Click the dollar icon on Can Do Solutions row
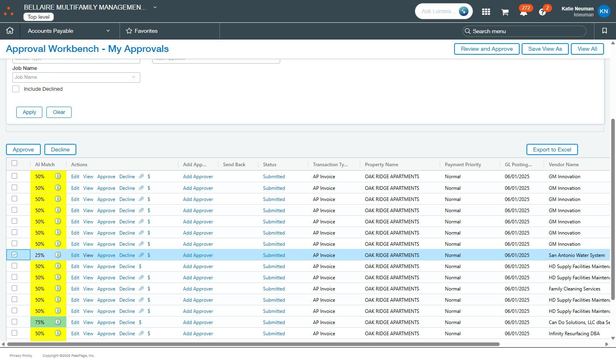Viewport: 616px width, 364px height. pos(140,322)
